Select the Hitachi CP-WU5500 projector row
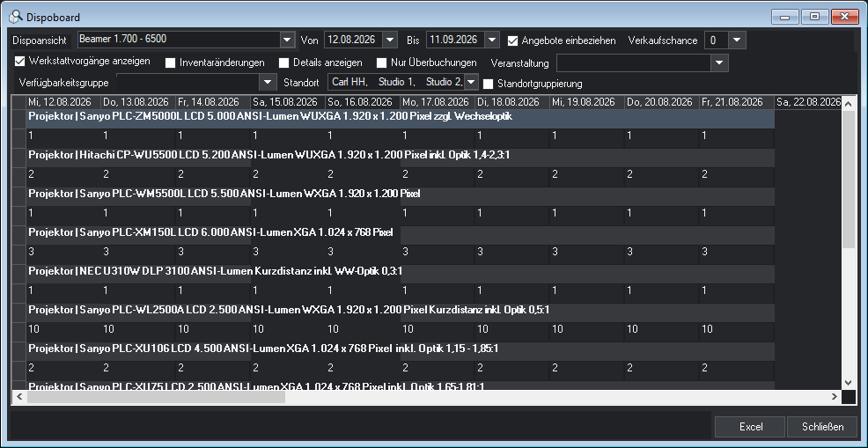868x448 pixels. (400, 157)
